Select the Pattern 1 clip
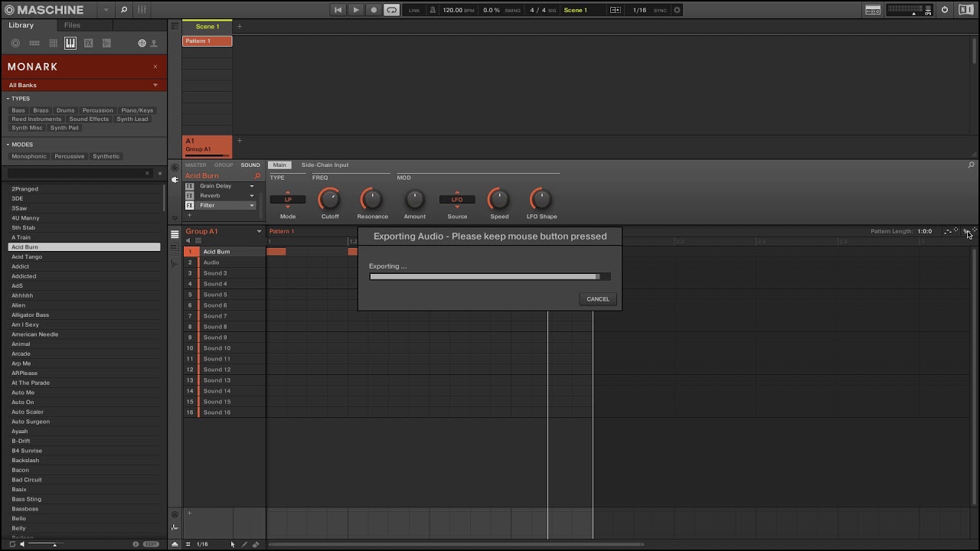The image size is (980, 551). click(x=207, y=41)
